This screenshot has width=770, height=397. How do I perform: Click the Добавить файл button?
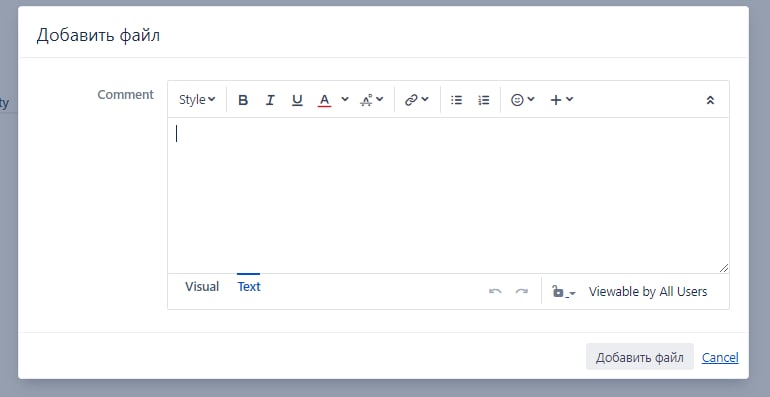point(639,357)
